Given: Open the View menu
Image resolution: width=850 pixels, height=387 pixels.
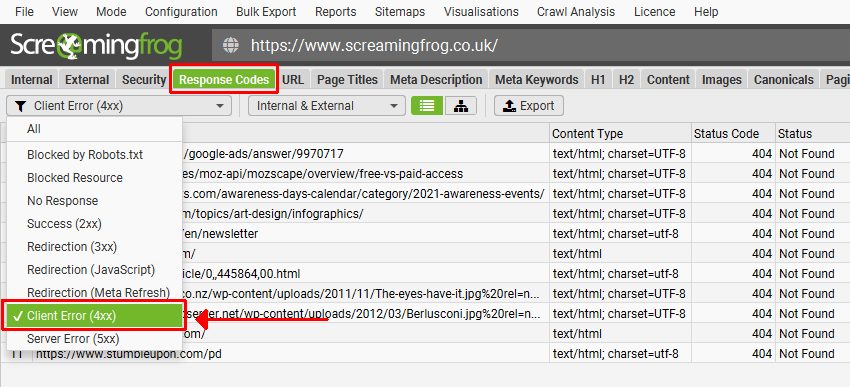Looking at the screenshot, I should point(65,11).
